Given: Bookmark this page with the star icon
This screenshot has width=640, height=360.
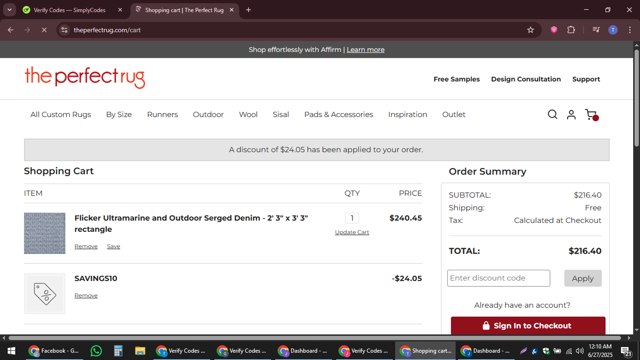Looking at the screenshot, I should pos(530,30).
